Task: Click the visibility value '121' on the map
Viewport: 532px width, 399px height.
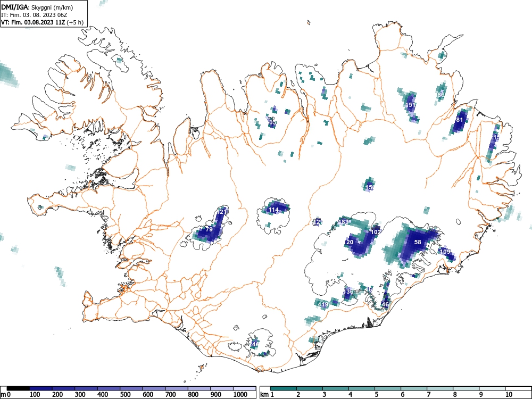Action: (222, 212)
